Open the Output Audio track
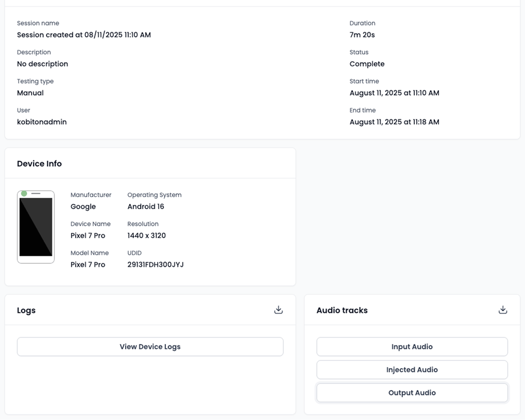The image size is (525, 420). pos(412,392)
